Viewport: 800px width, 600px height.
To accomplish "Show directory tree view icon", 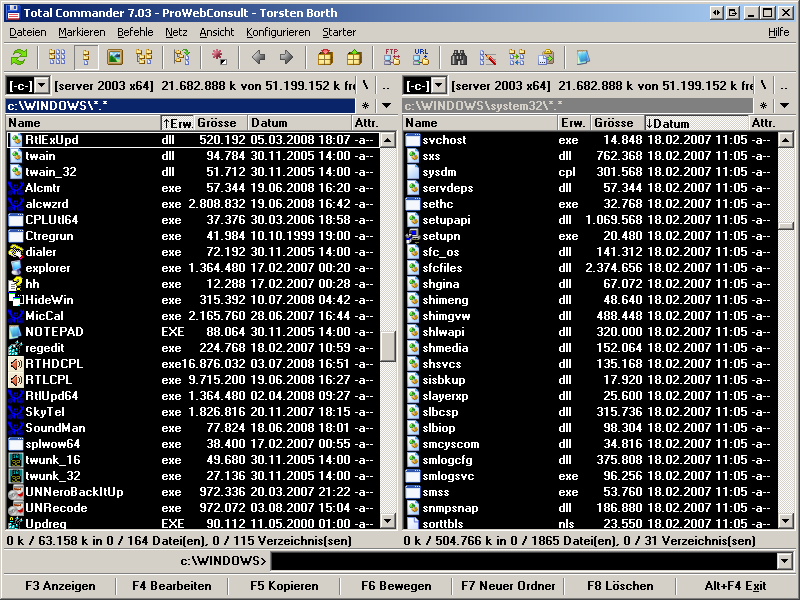I will coord(144,57).
